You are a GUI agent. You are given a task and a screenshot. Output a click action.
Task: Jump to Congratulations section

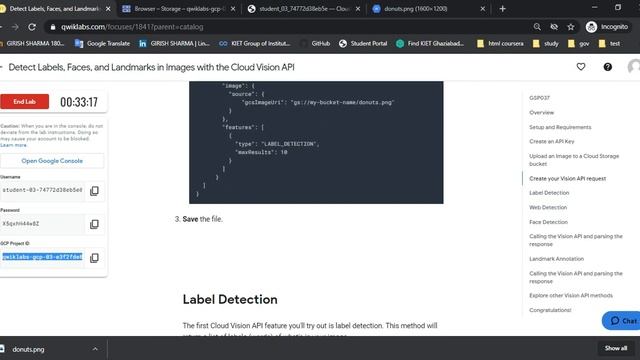tap(550, 310)
